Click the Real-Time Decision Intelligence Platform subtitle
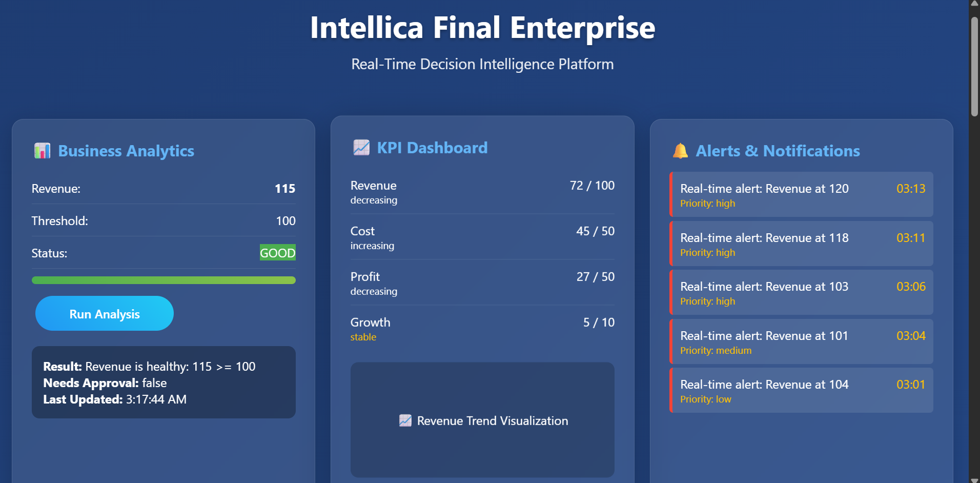The height and width of the screenshot is (483, 980). click(x=482, y=64)
